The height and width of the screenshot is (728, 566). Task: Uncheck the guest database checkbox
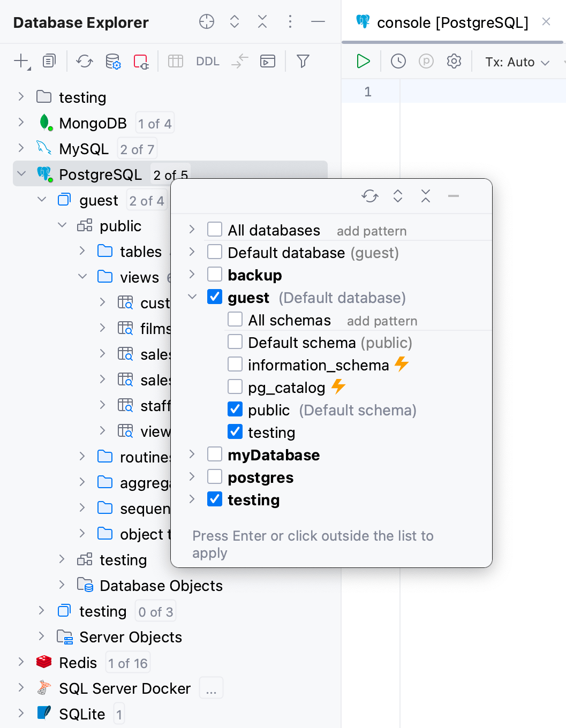pyautogui.click(x=215, y=297)
